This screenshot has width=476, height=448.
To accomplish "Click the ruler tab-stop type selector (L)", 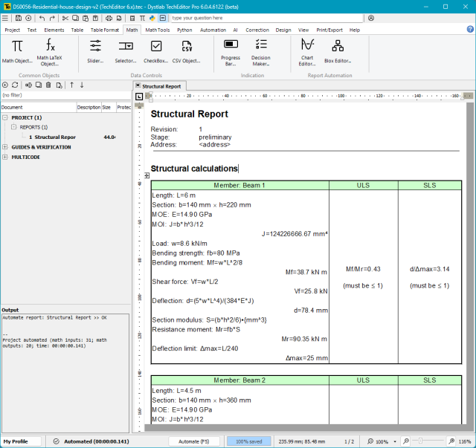I will click(x=139, y=97).
